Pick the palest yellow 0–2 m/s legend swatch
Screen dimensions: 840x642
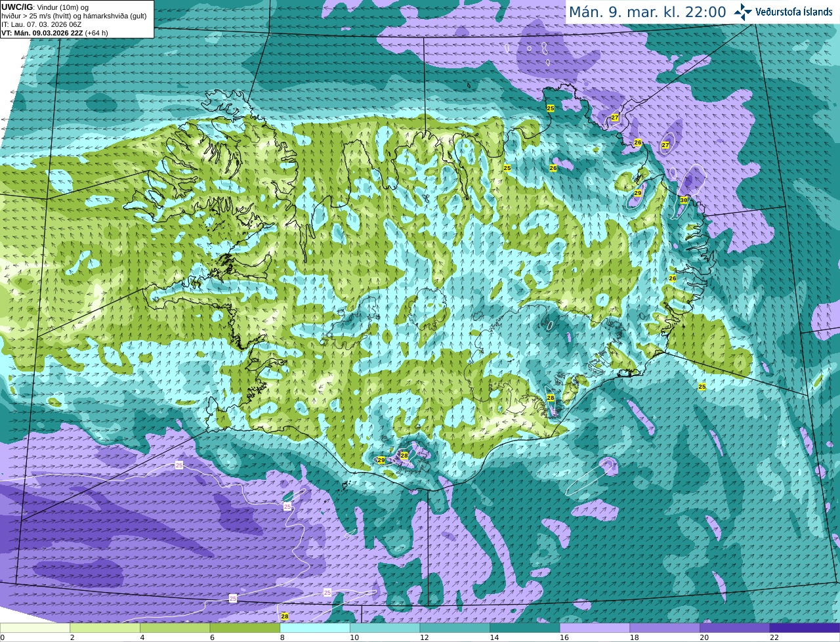click(x=35, y=628)
